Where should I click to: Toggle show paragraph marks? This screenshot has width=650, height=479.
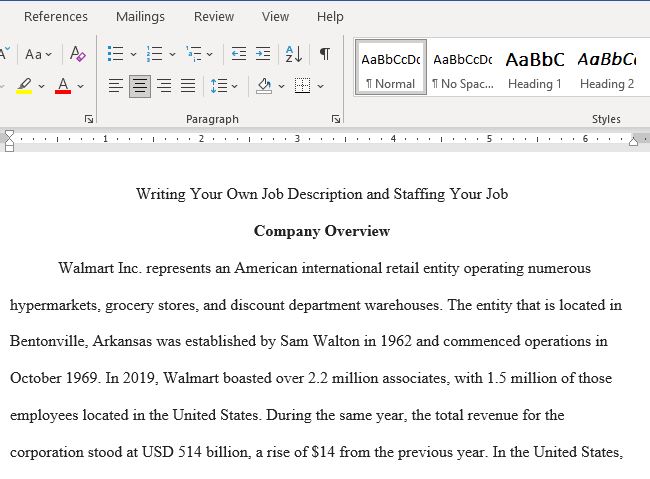tap(325, 54)
